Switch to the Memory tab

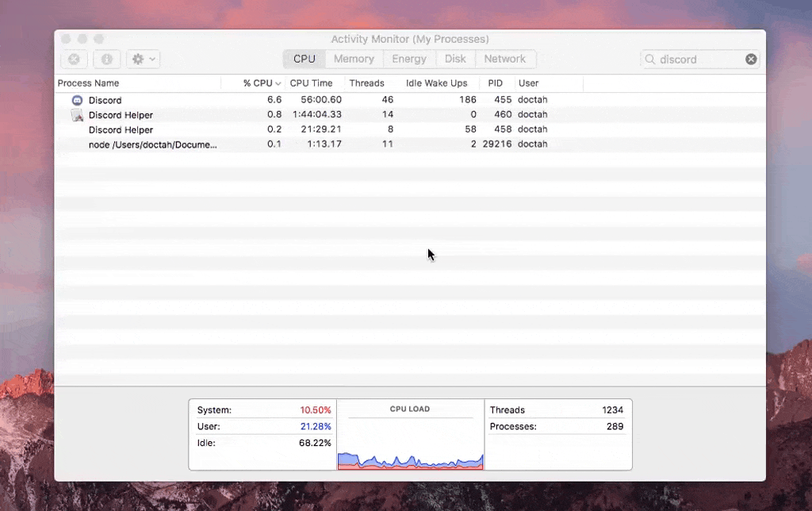pyautogui.click(x=354, y=59)
